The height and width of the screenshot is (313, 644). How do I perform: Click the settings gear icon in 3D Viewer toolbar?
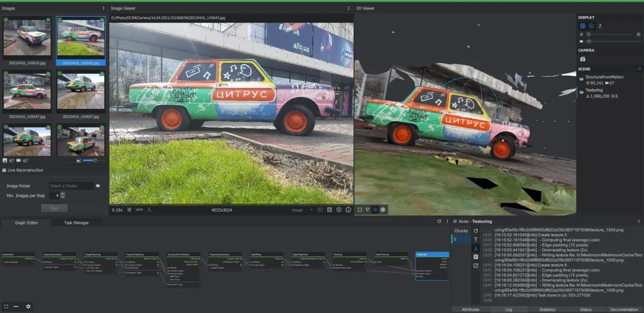click(x=383, y=210)
